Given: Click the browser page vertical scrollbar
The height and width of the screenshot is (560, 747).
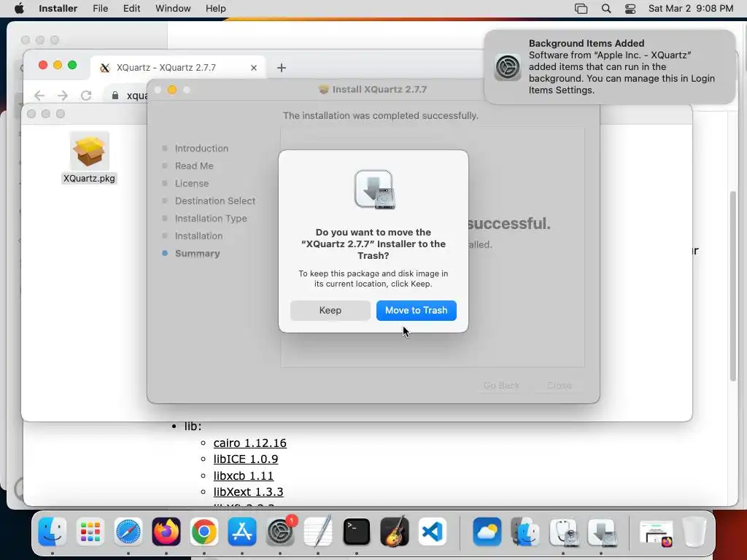Looking at the screenshot, I should point(732,286).
